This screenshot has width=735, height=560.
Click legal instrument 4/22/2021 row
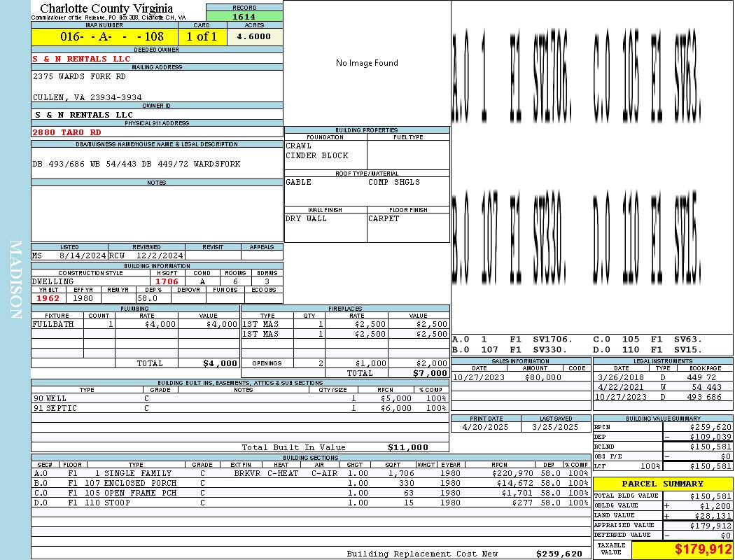coord(663,387)
